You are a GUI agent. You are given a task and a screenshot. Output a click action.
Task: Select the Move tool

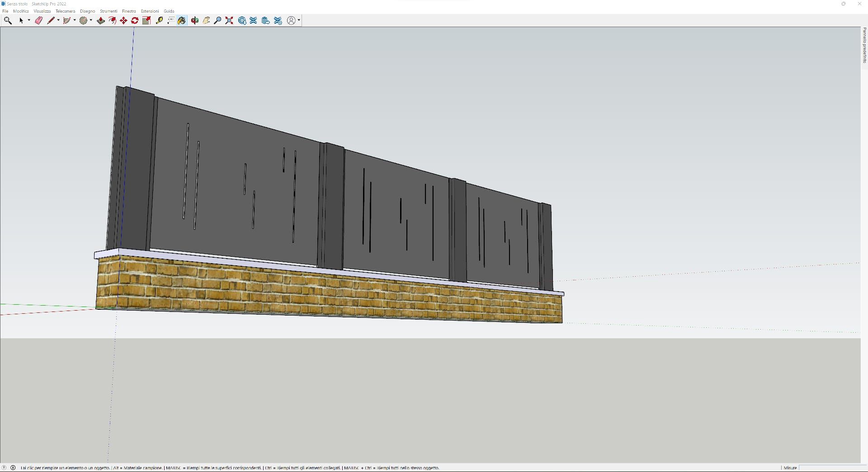[x=123, y=20]
